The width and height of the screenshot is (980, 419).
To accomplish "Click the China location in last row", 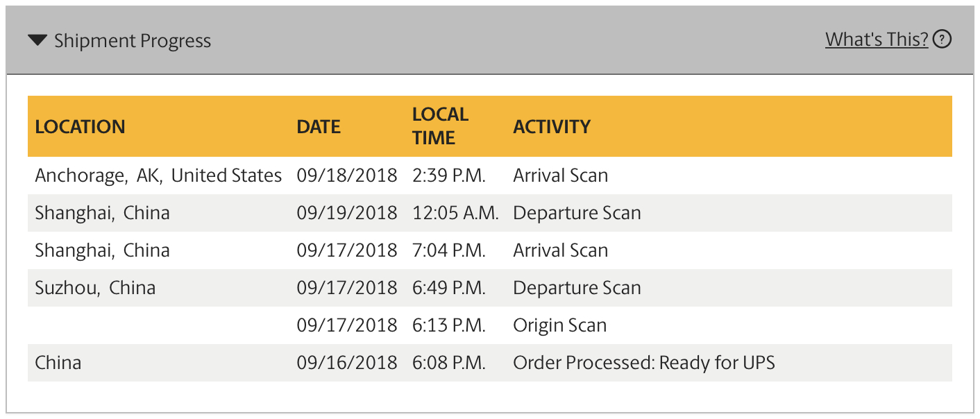I will 58,363.
